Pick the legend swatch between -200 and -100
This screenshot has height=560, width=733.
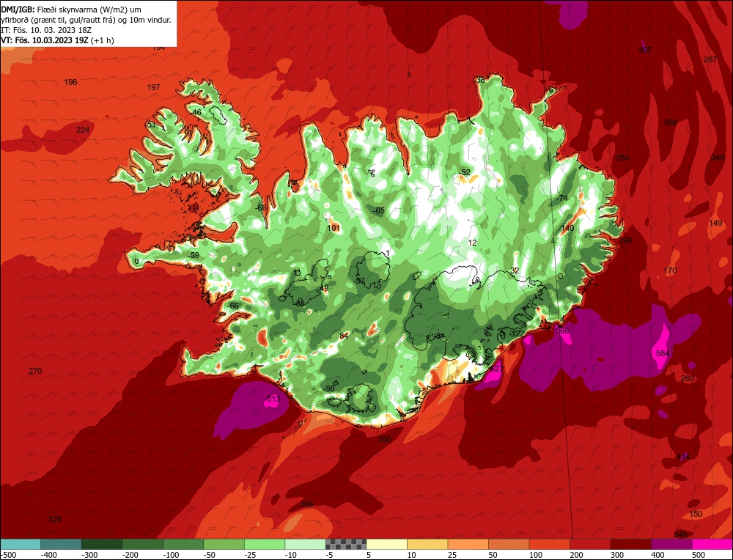point(143,544)
